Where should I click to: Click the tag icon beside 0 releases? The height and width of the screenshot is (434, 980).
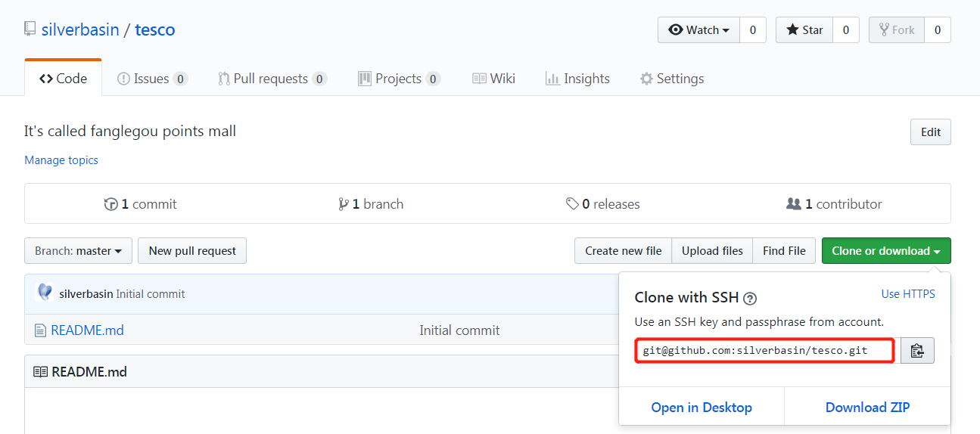[x=572, y=204]
